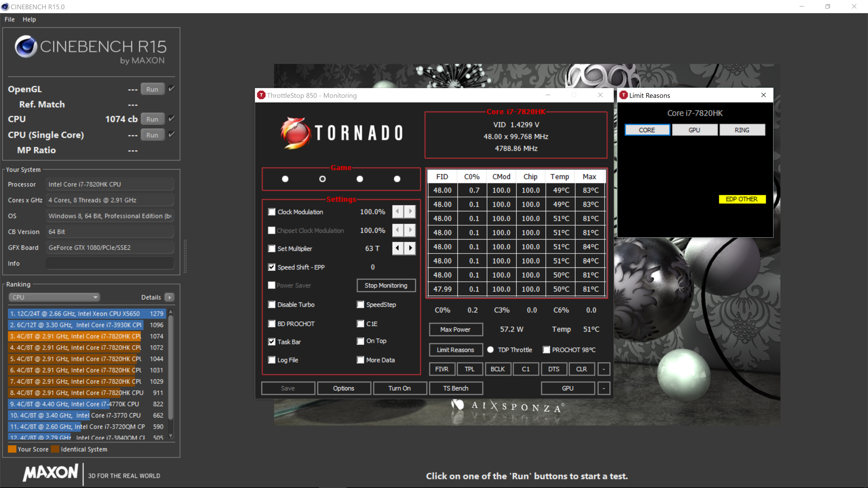868x488 pixels.
Task: Click the Limit Reasons window icon
Action: [x=624, y=95]
